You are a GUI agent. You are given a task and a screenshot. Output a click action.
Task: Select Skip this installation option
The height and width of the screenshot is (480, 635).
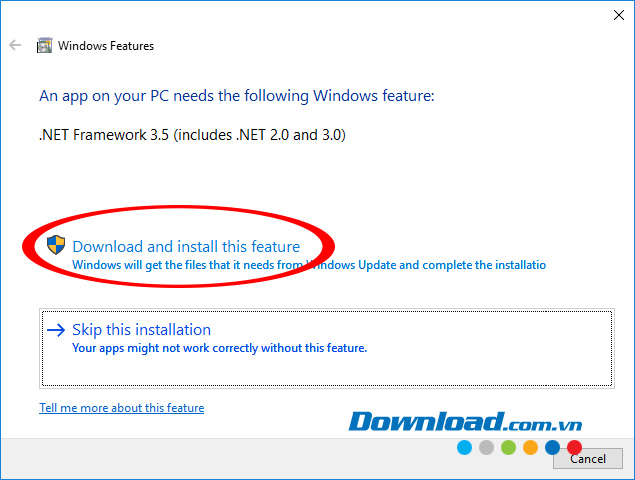[x=141, y=330]
